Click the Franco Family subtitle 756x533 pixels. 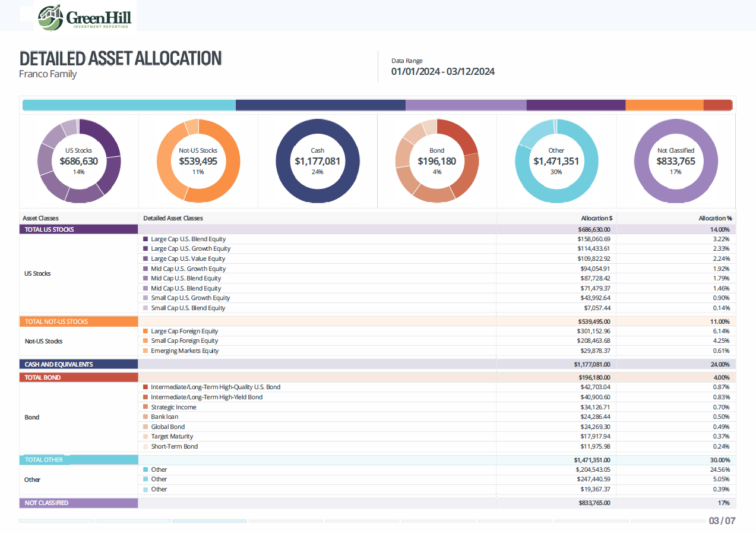tap(48, 74)
